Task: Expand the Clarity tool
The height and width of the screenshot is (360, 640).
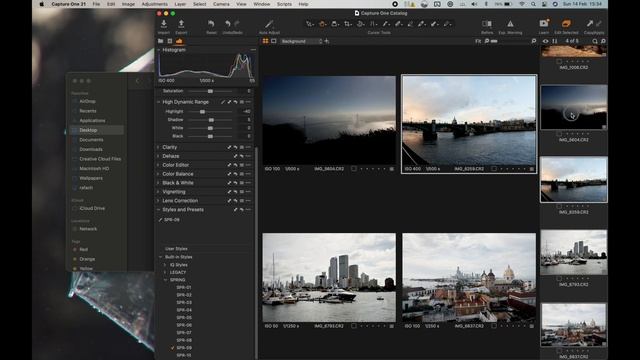Action: tap(159, 147)
